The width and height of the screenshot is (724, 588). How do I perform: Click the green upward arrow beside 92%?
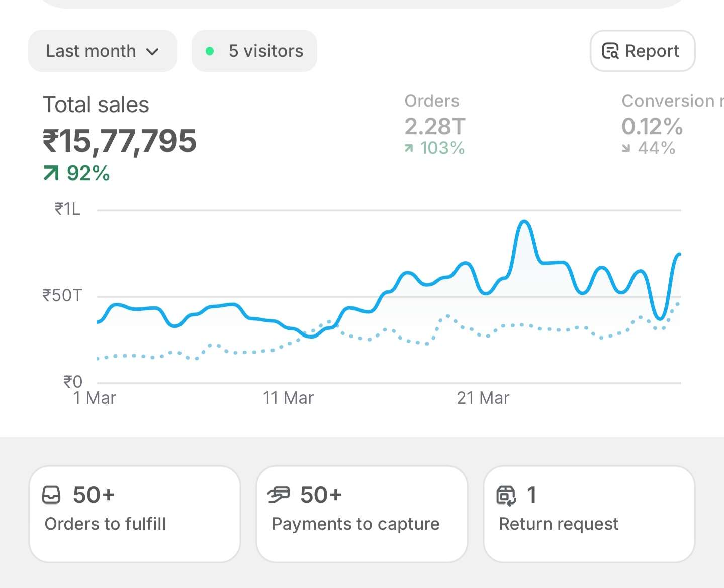(51, 174)
